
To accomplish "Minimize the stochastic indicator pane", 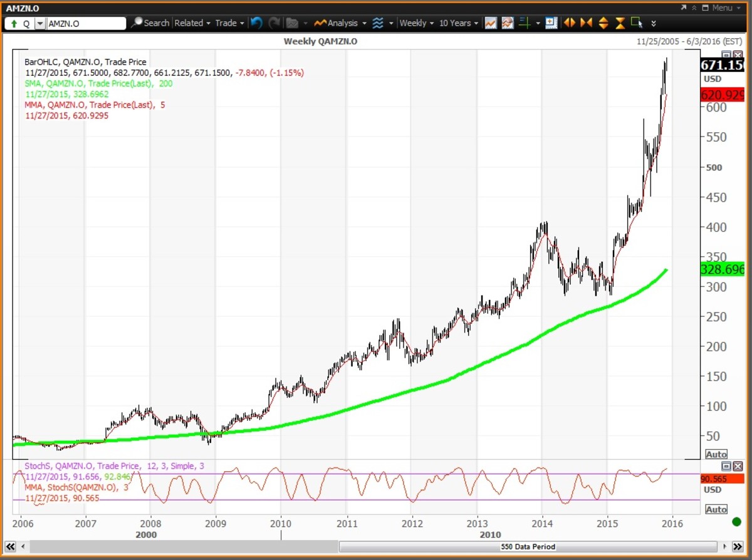I will (x=726, y=466).
